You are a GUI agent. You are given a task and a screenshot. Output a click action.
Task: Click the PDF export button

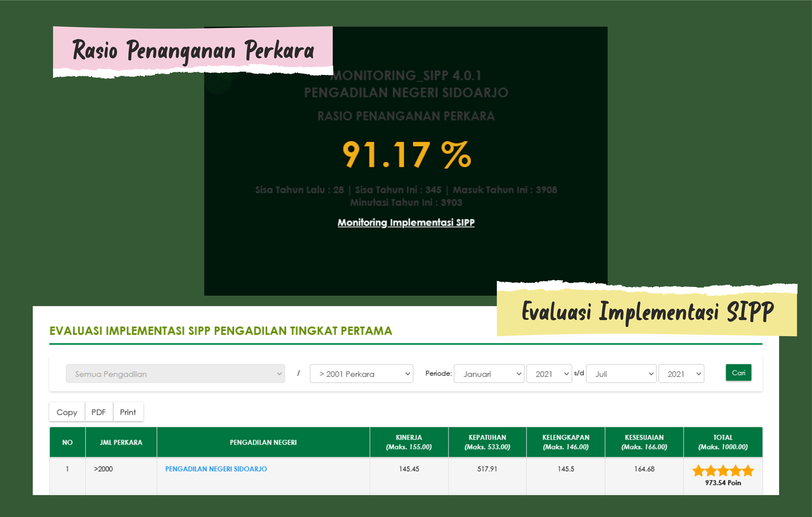coord(99,412)
